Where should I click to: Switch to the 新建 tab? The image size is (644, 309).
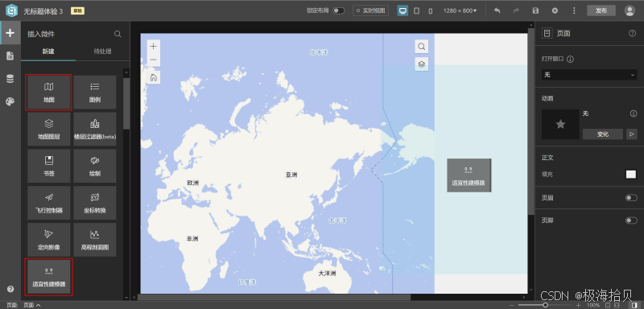[x=48, y=51]
